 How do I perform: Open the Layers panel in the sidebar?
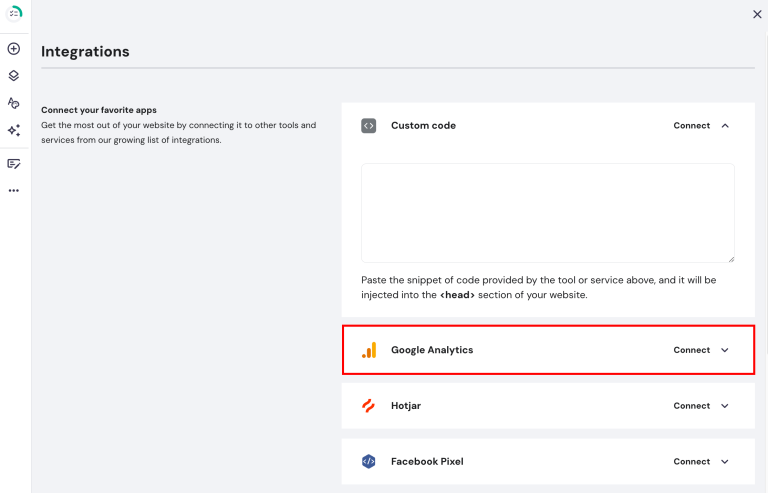(x=14, y=75)
